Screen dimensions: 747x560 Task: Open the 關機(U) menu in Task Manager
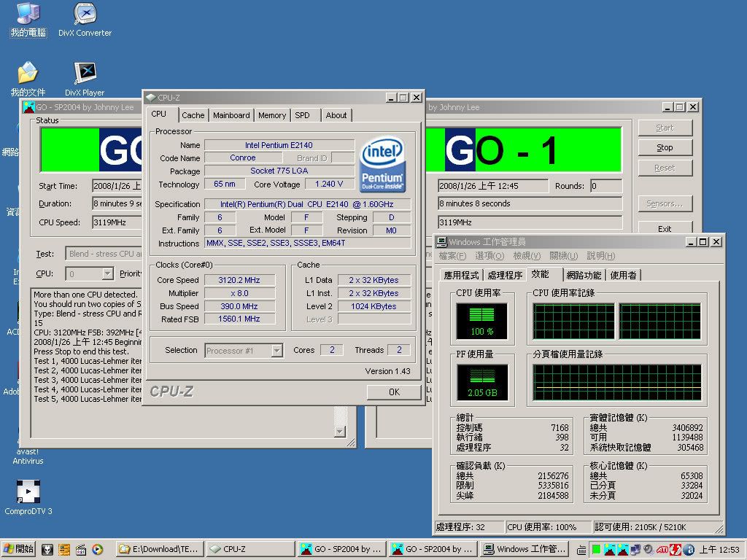tap(564, 256)
